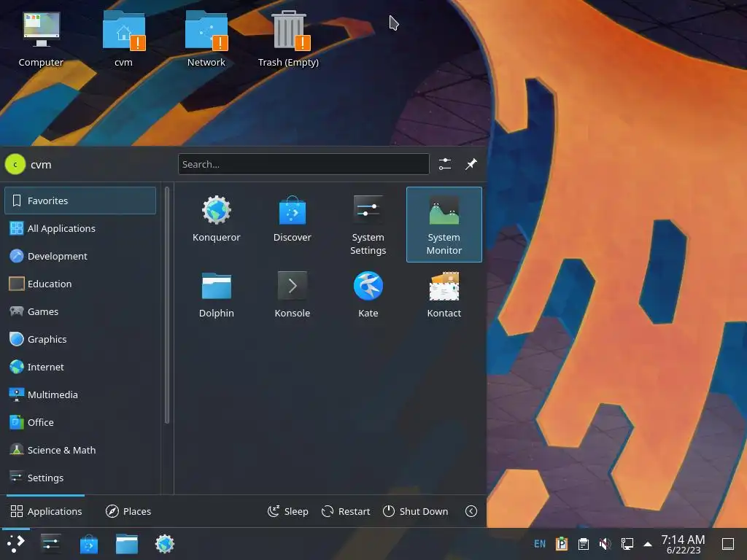747x560 pixels.
Task: Pin the launcher menu open
Action: [471, 164]
